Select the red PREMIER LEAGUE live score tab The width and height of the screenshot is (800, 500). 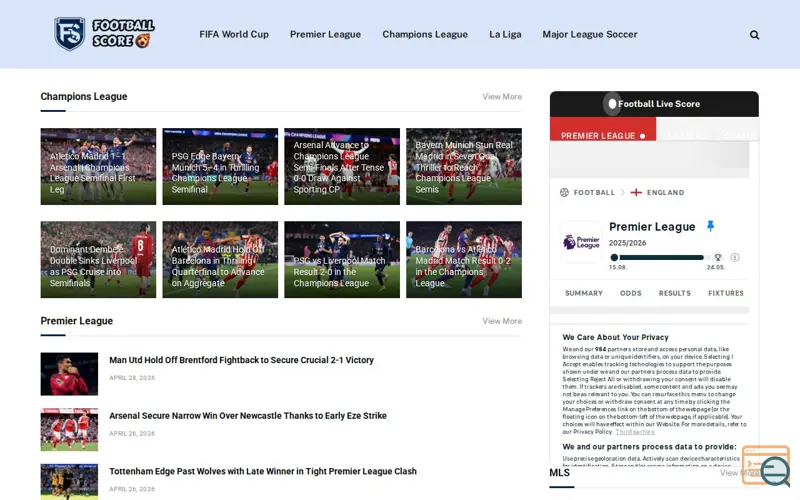[x=603, y=130]
